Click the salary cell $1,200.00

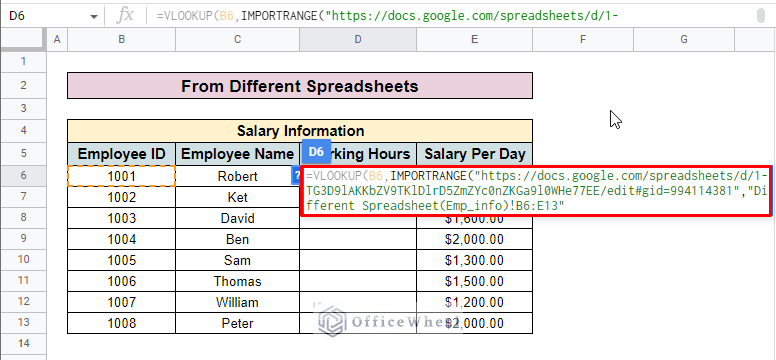[x=475, y=302]
